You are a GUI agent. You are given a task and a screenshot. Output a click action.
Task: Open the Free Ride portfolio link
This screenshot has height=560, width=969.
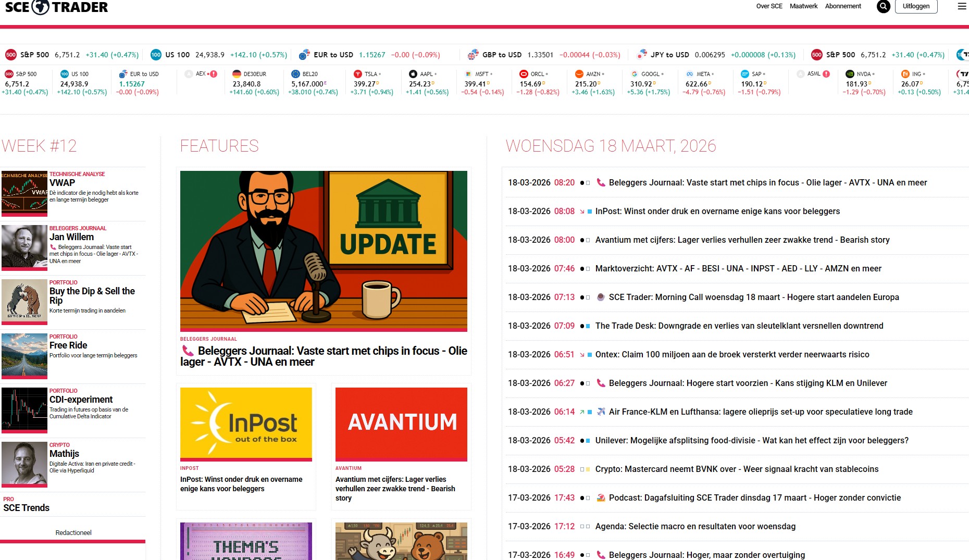(x=68, y=345)
